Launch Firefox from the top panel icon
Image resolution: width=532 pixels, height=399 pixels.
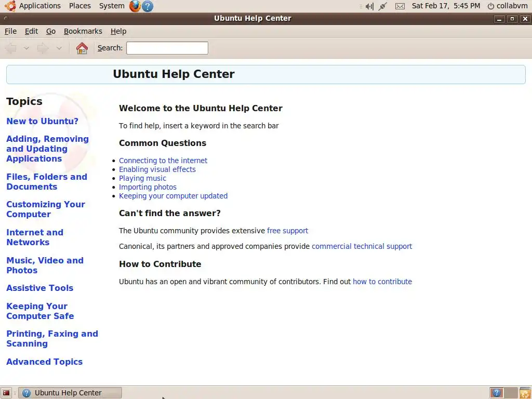pyautogui.click(x=135, y=6)
